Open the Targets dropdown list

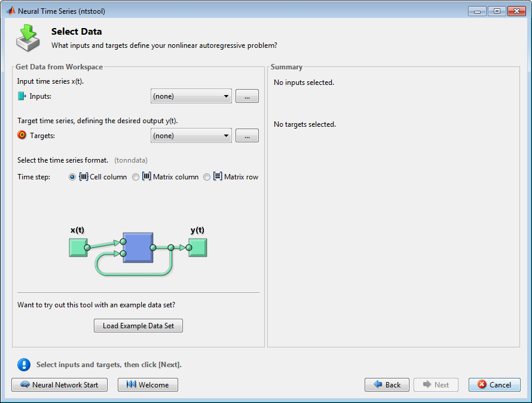191,136
